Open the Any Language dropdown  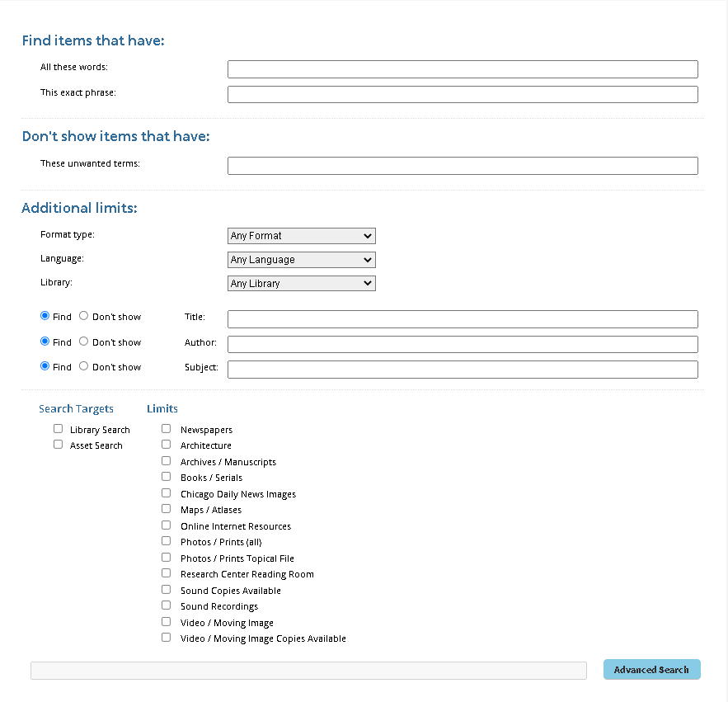(301, 259)
